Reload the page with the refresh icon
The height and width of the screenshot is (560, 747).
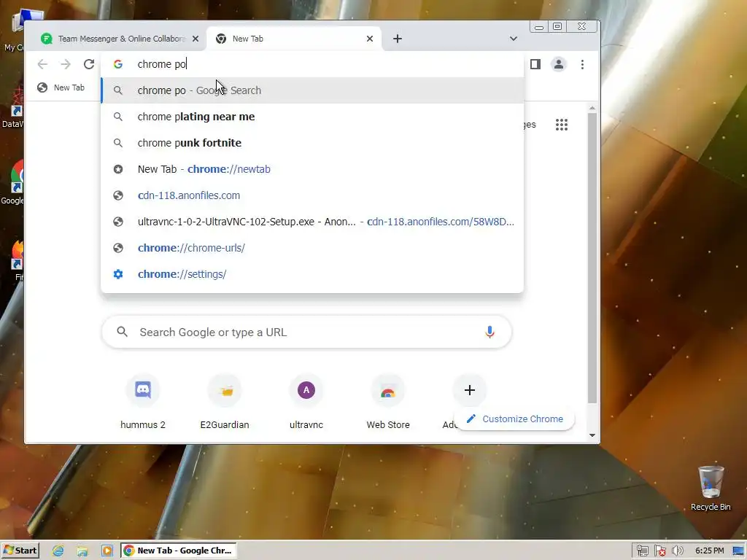click(88, 64)
